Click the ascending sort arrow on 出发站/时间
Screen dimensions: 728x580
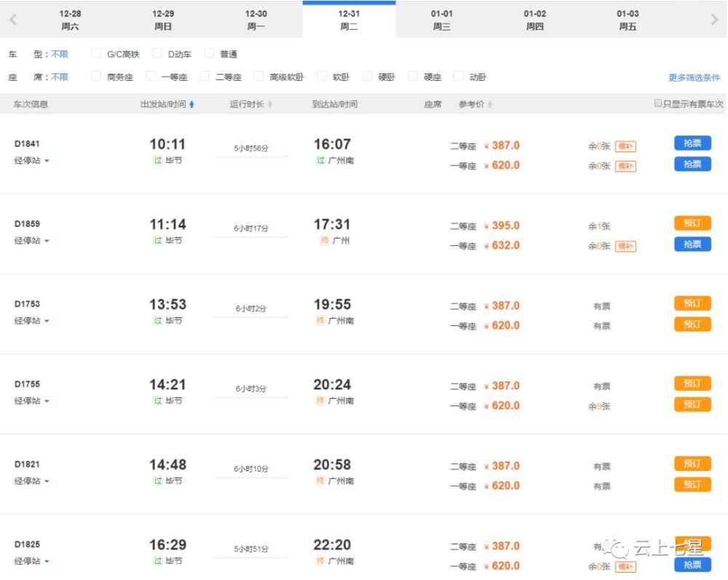[192, 104]
